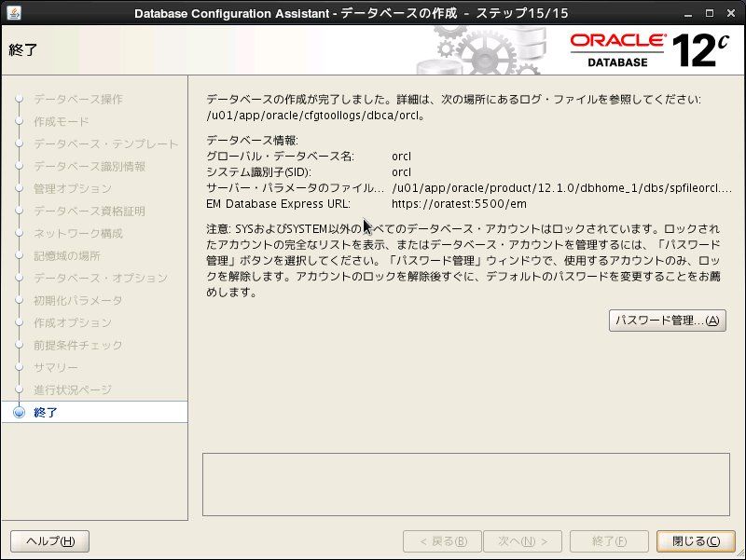
Task: Click the 終了 page heading text
Action: coord(22,49)
